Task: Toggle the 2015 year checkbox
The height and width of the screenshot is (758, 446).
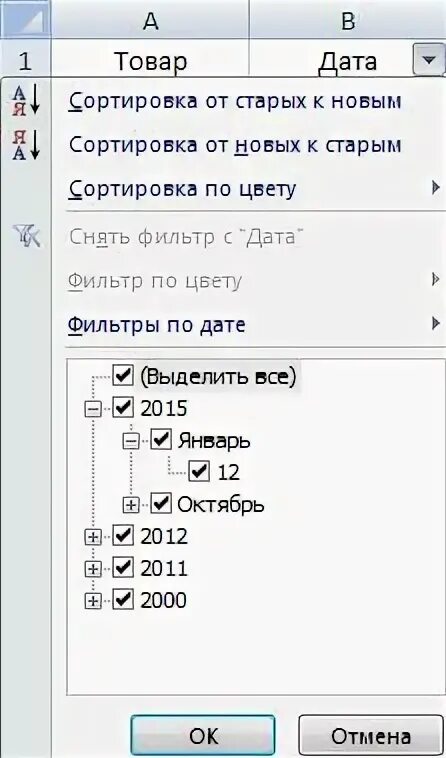Action: pyautogui.click(x=123, y=409)
